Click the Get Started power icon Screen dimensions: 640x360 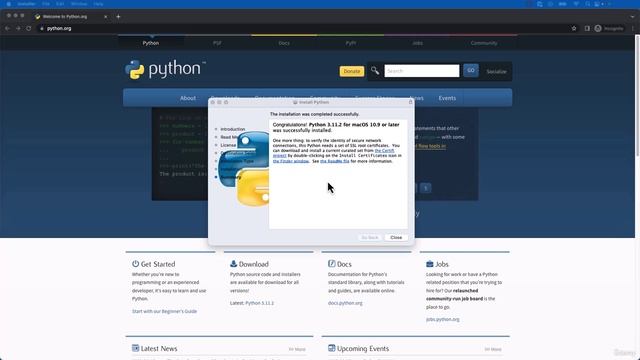pyautogui.click(x=136, y=264)
